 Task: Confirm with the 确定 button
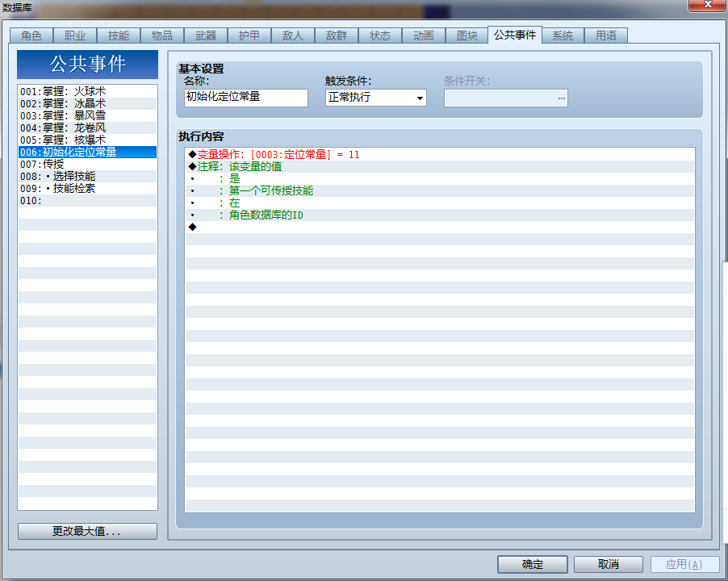(x=533, y=564)
